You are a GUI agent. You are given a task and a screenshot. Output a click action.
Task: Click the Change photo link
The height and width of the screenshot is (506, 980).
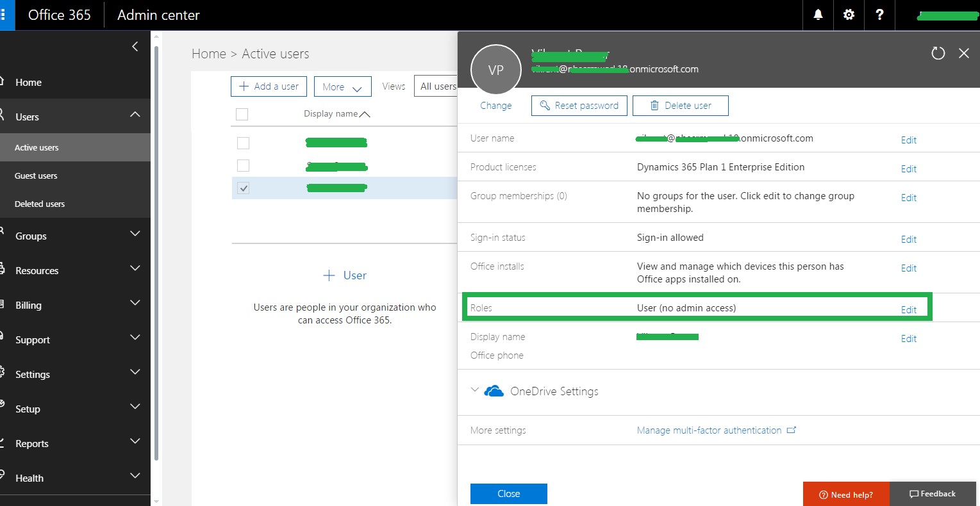pyautogui.click(x=495, y=106)
